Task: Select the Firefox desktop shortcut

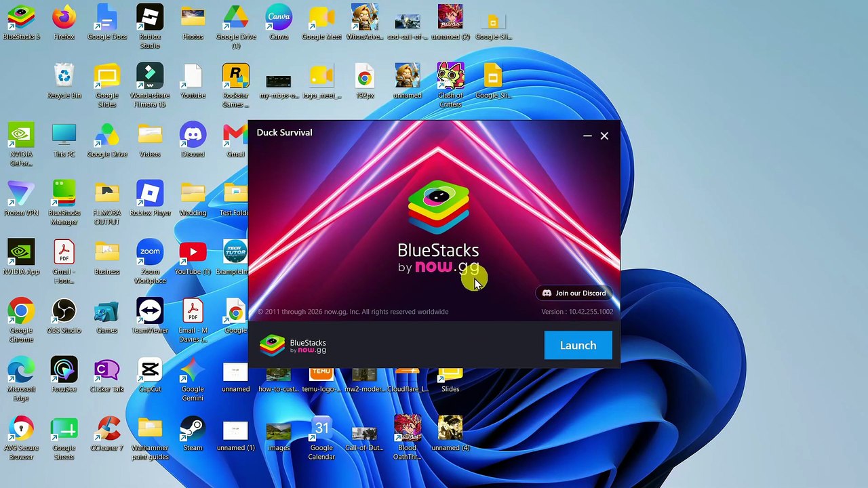Action: [64, 22]
